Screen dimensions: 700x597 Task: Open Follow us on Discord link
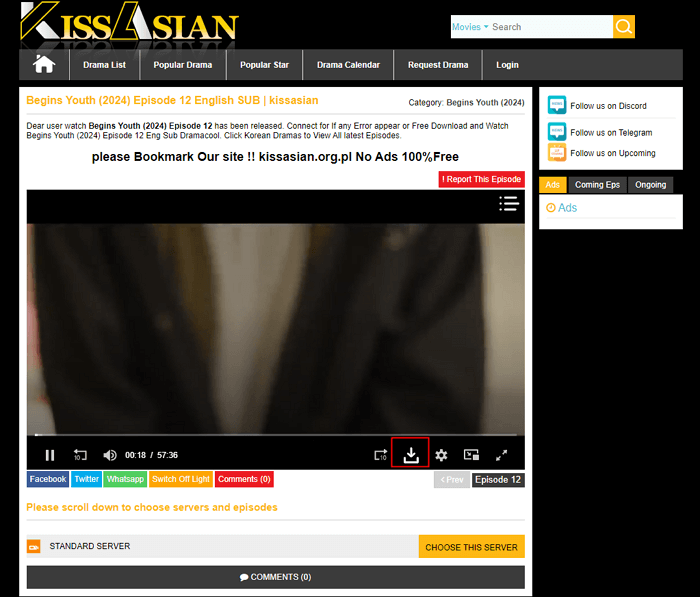(608, 106)
